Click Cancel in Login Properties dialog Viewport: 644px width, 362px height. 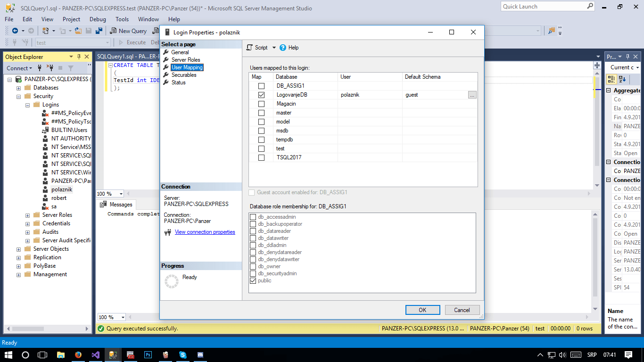click(462, 310)
